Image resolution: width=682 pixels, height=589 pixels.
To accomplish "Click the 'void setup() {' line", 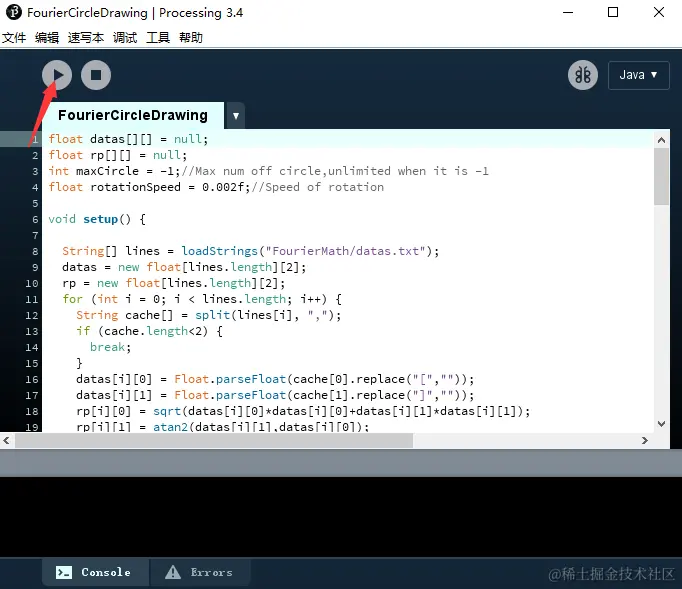I will click(97, 219).
